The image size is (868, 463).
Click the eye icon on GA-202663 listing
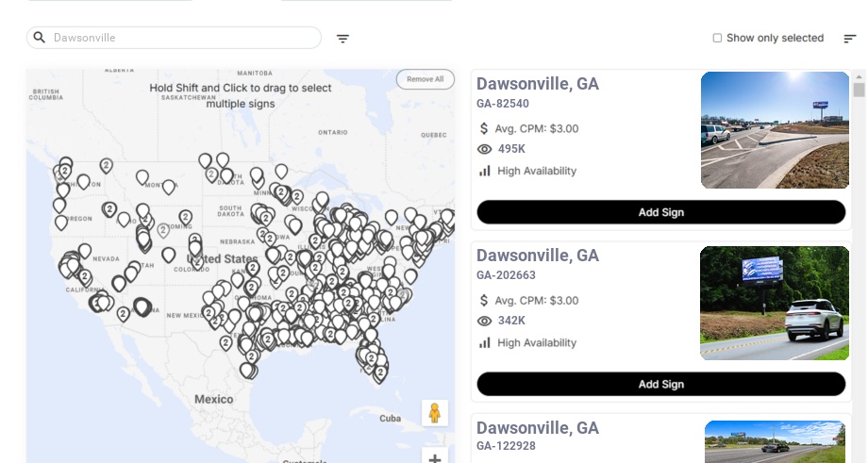click(485, 322)
